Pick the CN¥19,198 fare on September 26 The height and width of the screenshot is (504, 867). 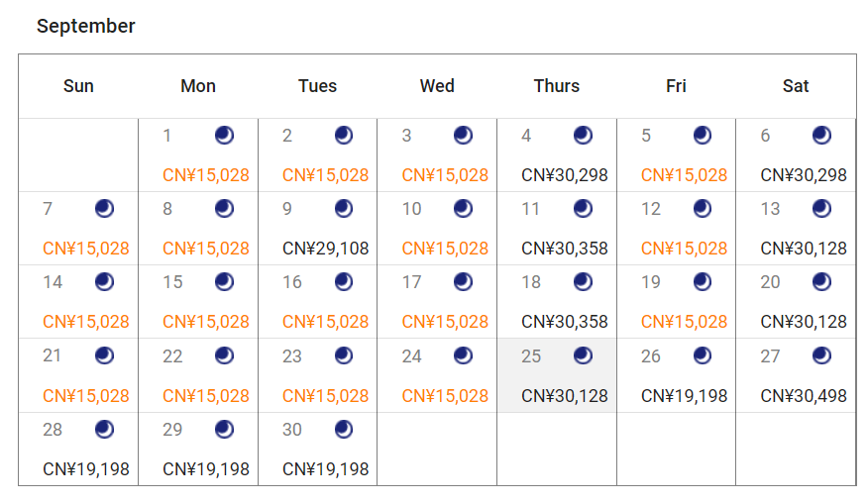684,396
